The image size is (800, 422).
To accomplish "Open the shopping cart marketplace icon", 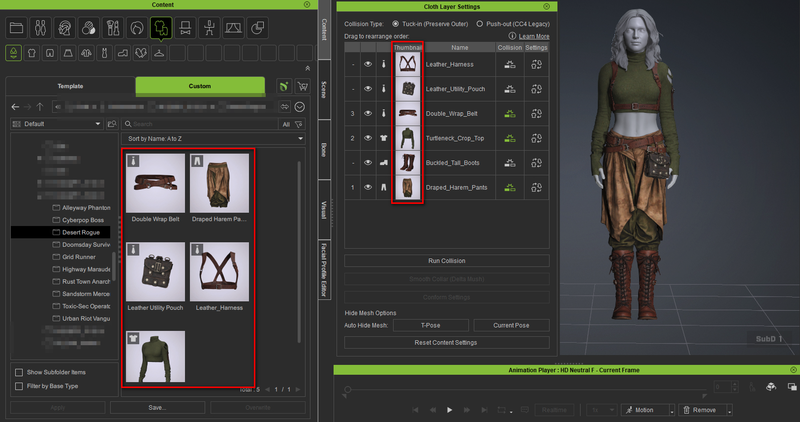I will [303, 86].
